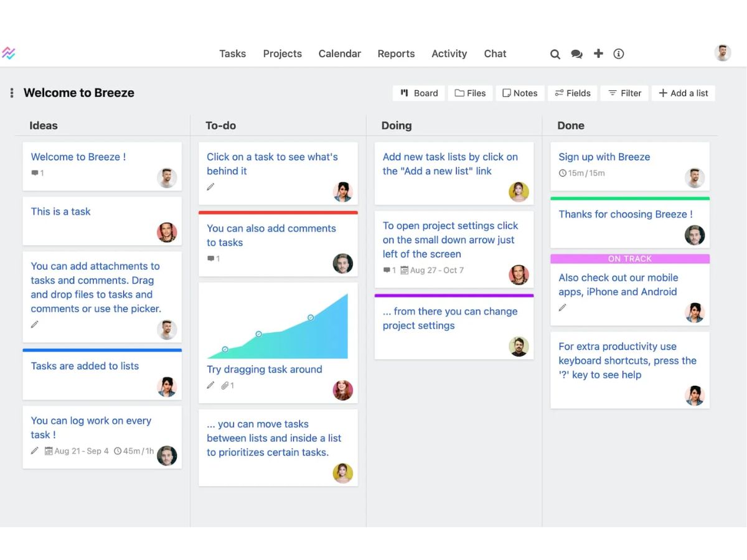Click 'Aug 27 - Oct 7' date range
The height and width of the screenshot is (560, 747).
point(437,270)
